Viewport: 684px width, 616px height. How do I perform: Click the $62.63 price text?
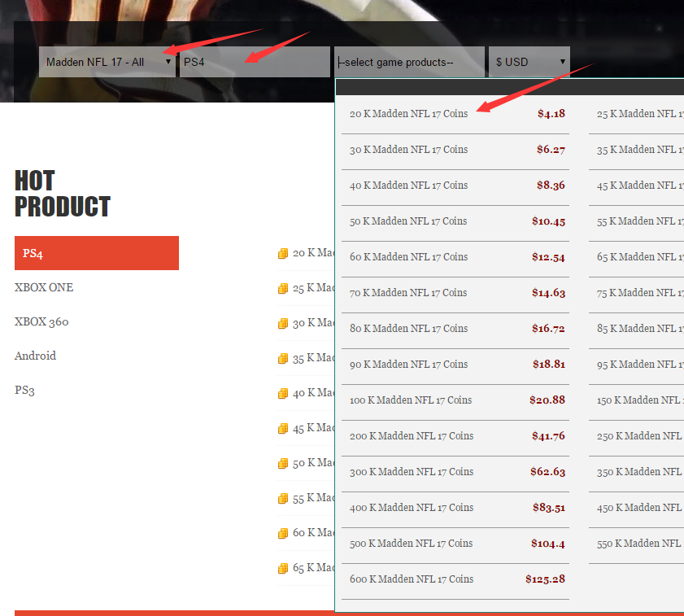click(547, 472)
